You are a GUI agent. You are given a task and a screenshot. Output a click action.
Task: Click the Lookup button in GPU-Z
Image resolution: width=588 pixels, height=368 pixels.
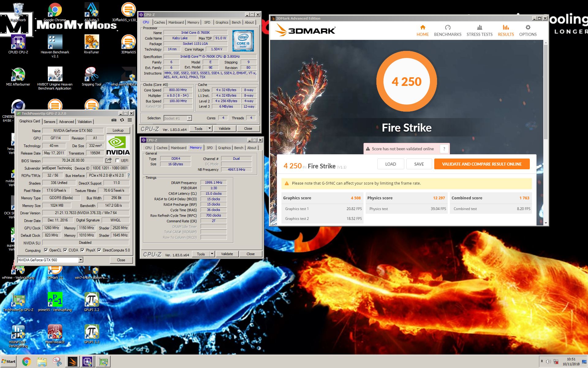coord(118,130)
